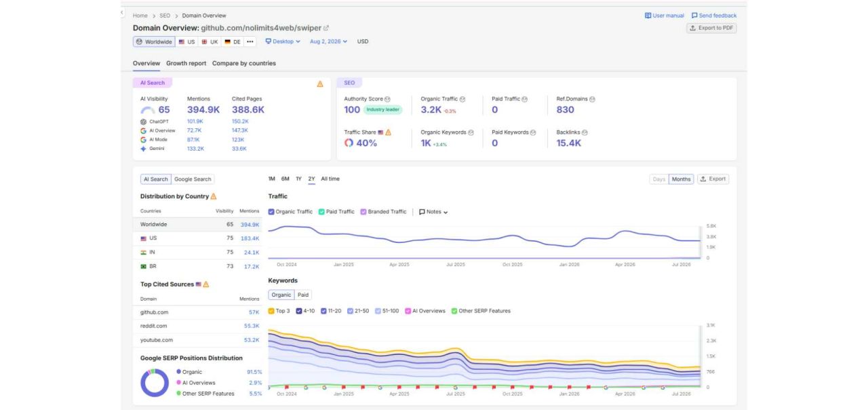This screenshot has width=868, height=410.
Task: Select the UK country filter
Action: tap(210, 41)
